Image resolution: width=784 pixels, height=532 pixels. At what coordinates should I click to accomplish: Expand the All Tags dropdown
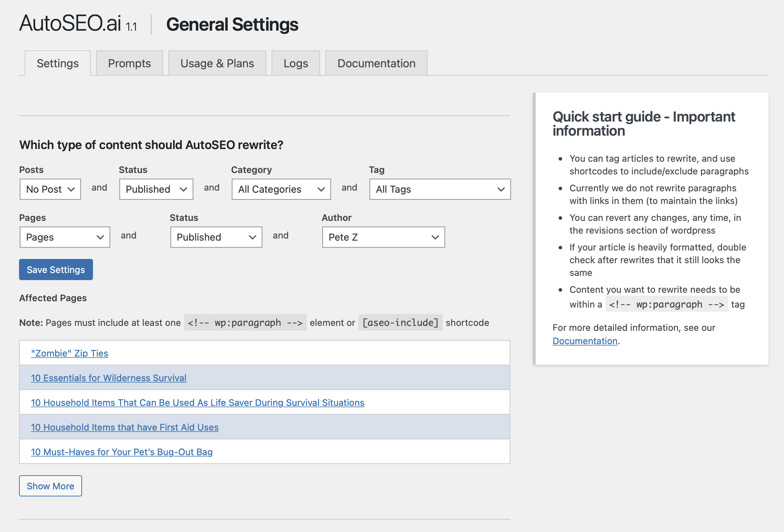[x=440, y=189]
